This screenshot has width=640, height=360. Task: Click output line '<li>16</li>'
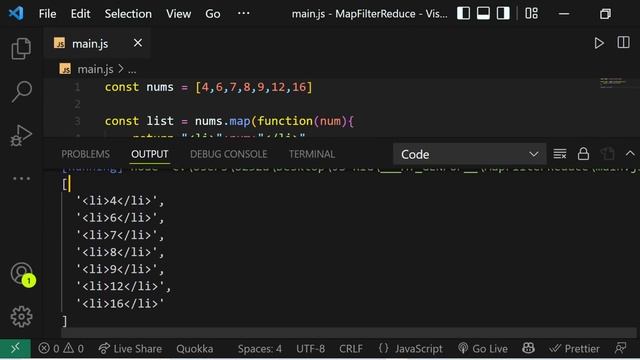pyautogui.click(x=120, y=304)
